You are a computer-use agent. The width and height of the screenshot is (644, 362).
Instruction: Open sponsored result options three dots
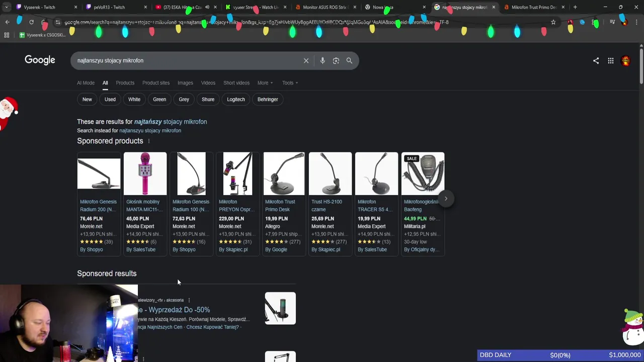[x=189, y=300]
